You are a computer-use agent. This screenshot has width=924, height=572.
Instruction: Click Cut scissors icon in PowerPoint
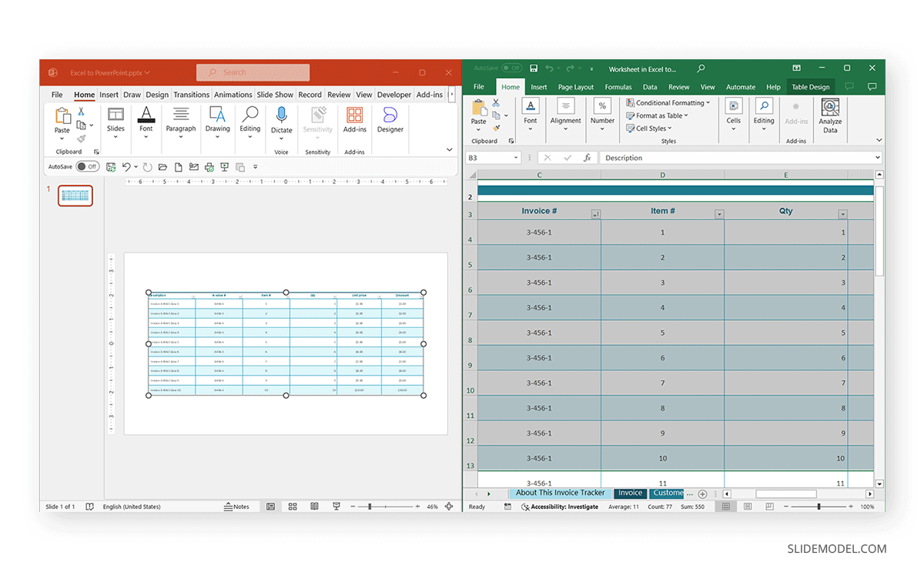click(81, 112)
